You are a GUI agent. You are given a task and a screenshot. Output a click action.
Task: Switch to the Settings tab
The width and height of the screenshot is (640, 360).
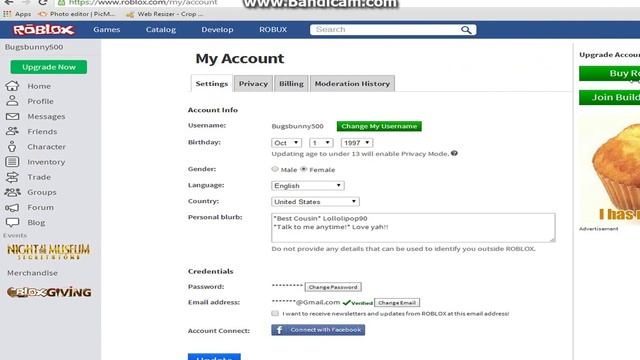(x=212, y=83)
